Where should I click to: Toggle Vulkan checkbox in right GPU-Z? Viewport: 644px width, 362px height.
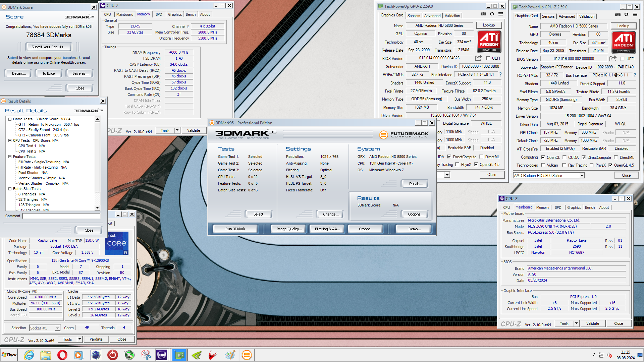543,165
